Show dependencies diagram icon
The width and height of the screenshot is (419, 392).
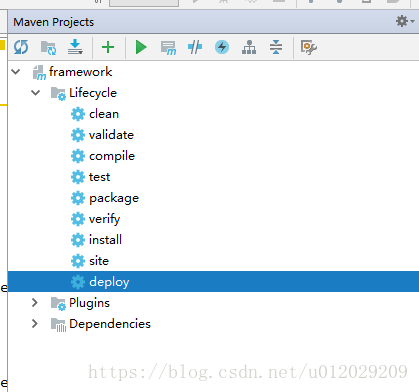coord(249,47)
